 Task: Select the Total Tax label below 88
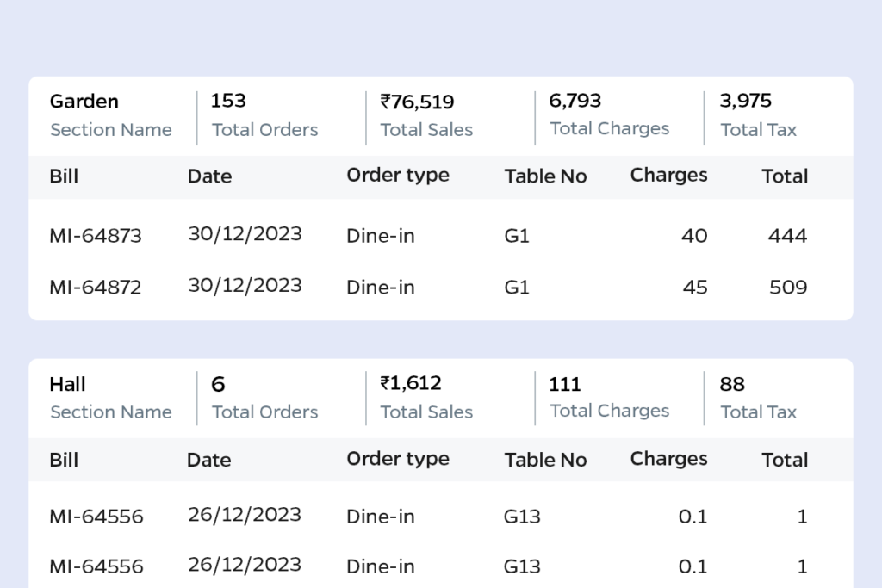point(759,412)
